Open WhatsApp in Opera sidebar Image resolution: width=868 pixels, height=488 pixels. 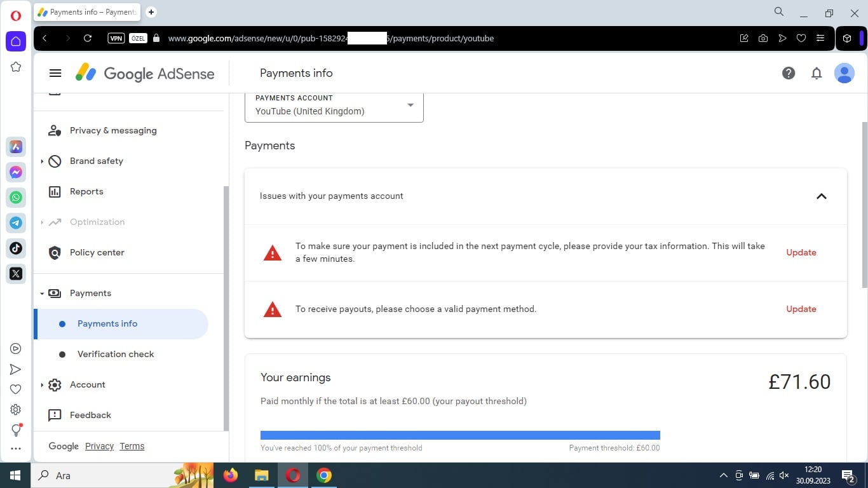click(16, 198)
